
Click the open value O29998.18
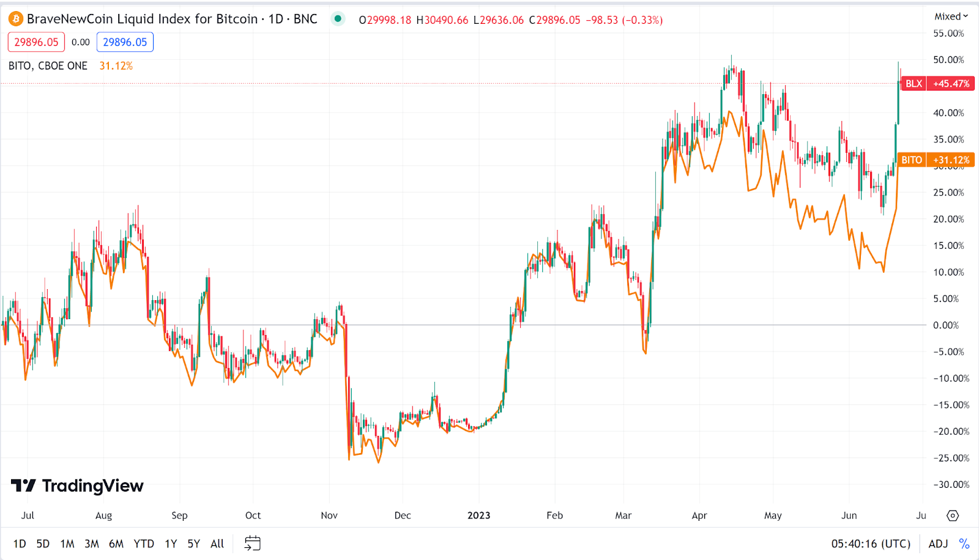pos(385,20)
